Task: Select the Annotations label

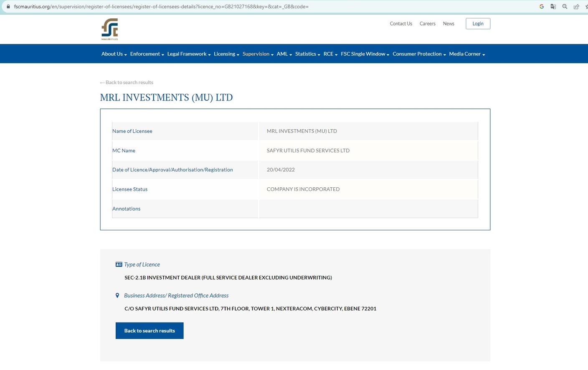Action: (126, 209)
